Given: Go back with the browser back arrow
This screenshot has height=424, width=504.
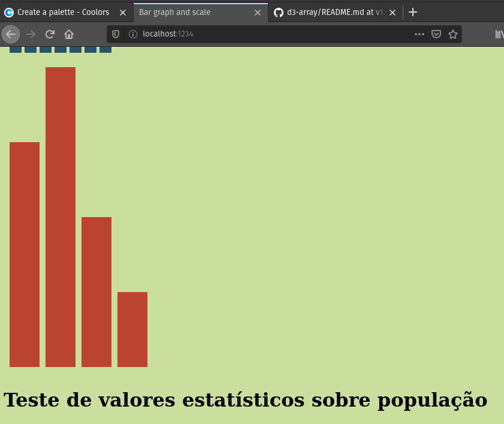Looking at the screenshot, I should coord(11,34).
